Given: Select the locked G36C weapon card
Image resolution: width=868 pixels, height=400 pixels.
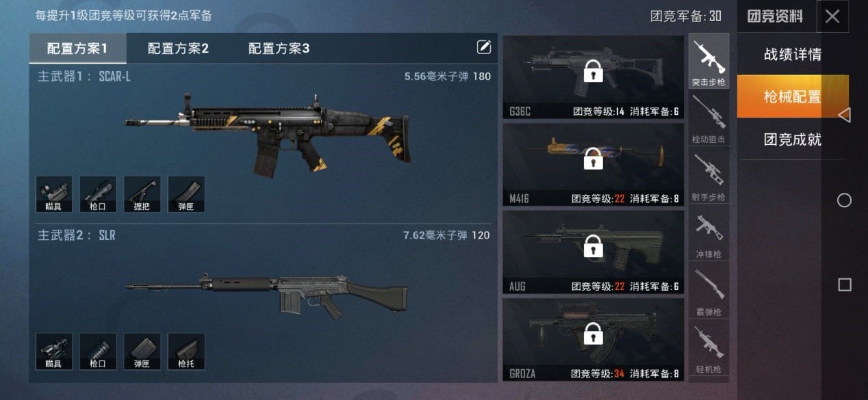Looking at the screenshot, I should [x=593, y=78].
